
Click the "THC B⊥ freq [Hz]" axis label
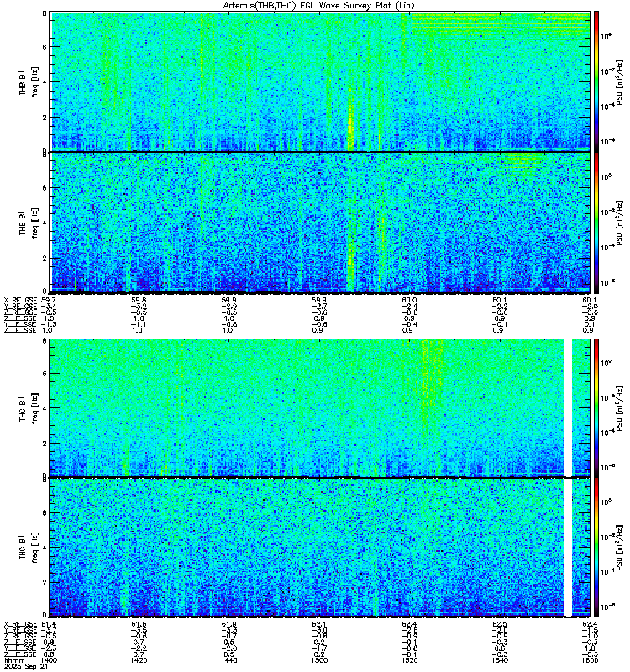pyautogui.click(x=29, y=407)
